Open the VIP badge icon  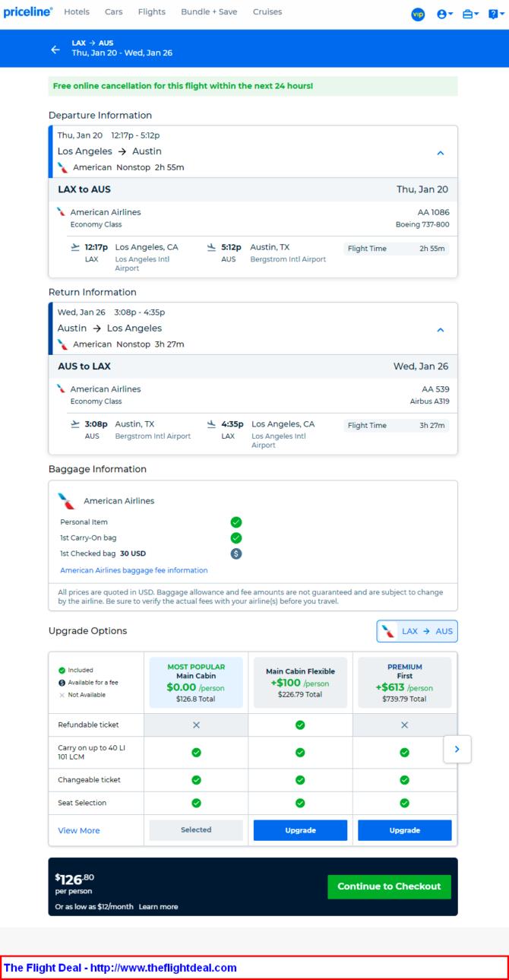418,14
